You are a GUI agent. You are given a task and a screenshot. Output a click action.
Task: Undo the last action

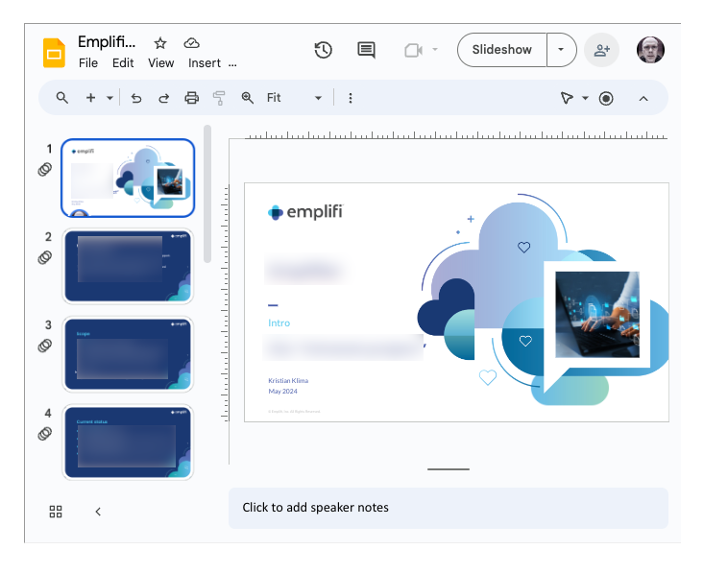pos(136,98)
